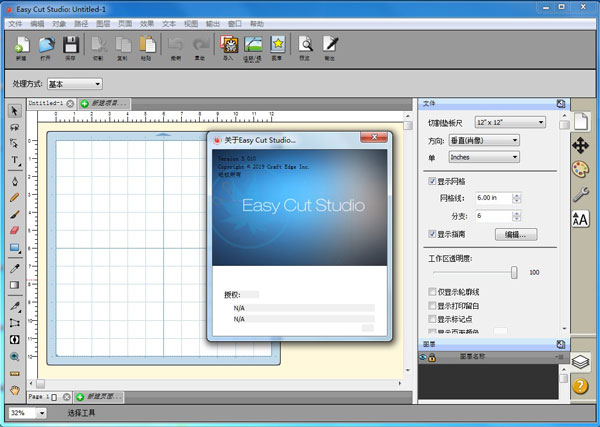Click the Preview magnifier page icon
600x427 pixels.
click(x=305, y=45)
